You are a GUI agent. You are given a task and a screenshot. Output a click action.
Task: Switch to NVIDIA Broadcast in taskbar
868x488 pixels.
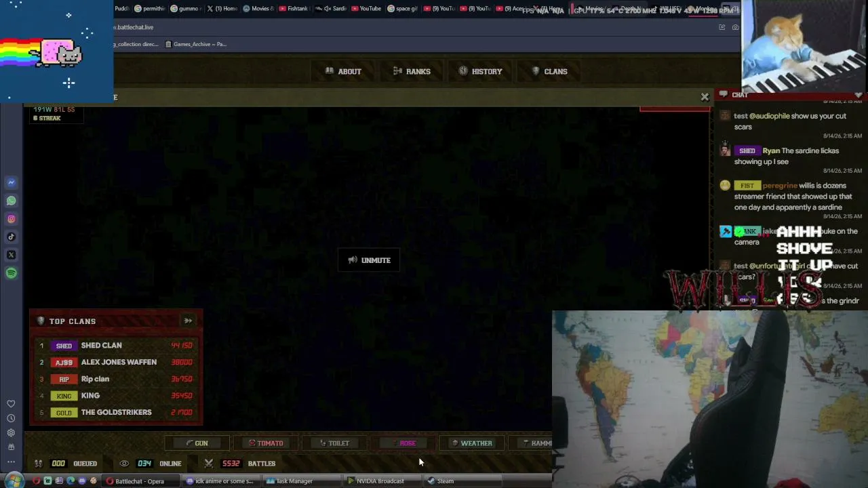click(x=382, y=481)
